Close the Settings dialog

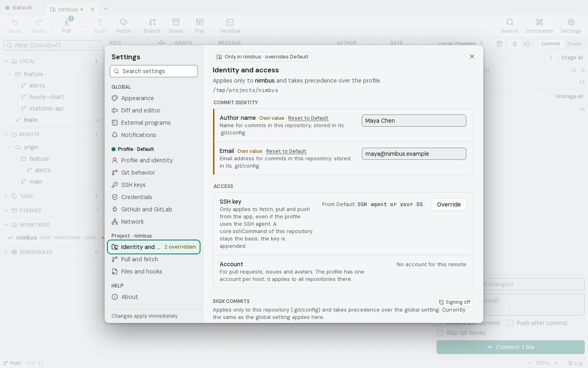(x=472, y=56)
